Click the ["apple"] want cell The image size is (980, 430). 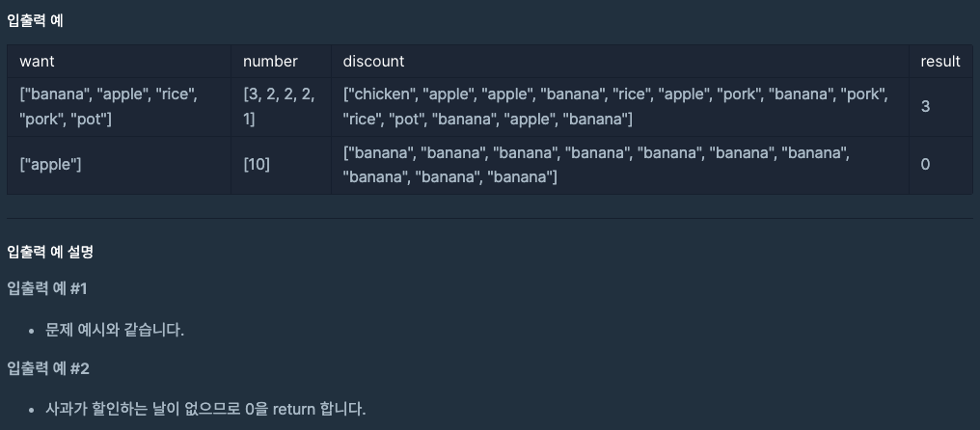(50, 165)
